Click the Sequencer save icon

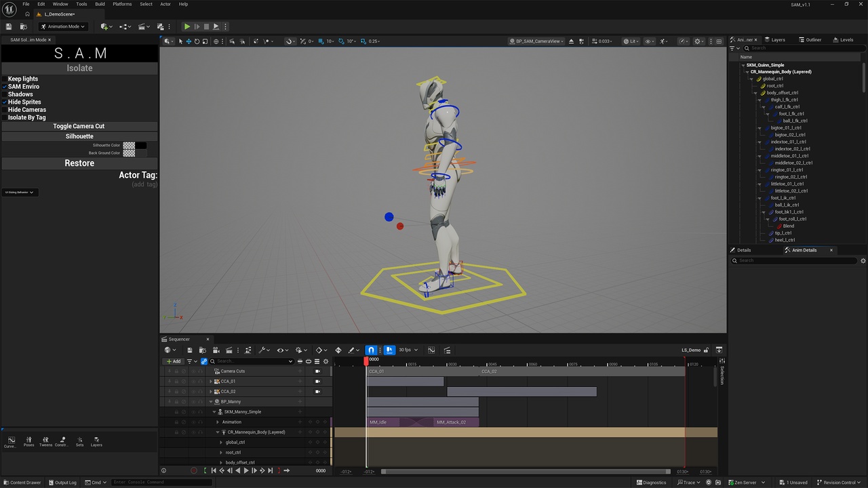[190, 350]
